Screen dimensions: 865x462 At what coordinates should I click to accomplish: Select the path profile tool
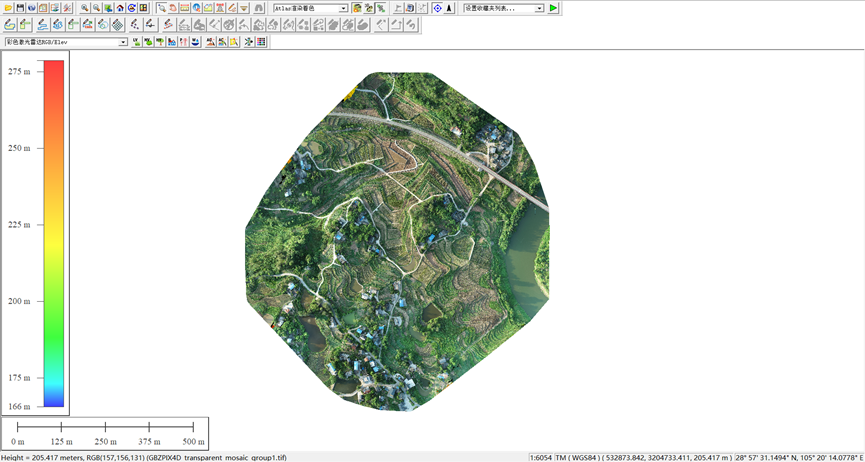(208, 8)
